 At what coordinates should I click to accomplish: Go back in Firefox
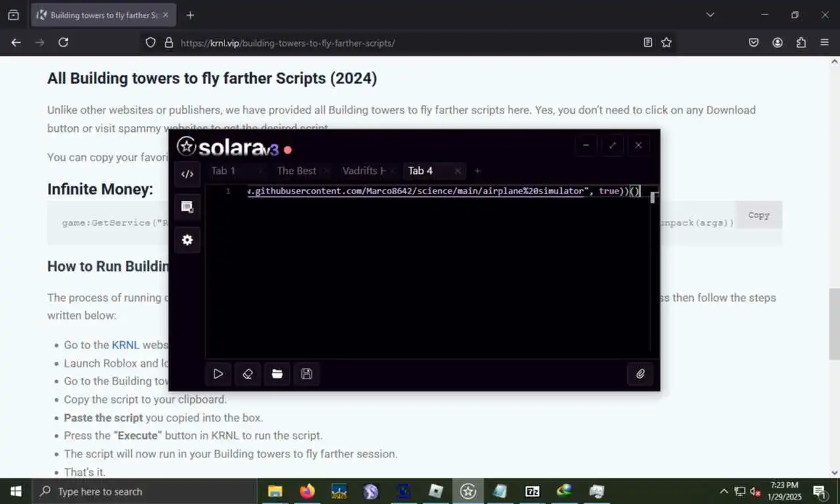coord(16,43)
